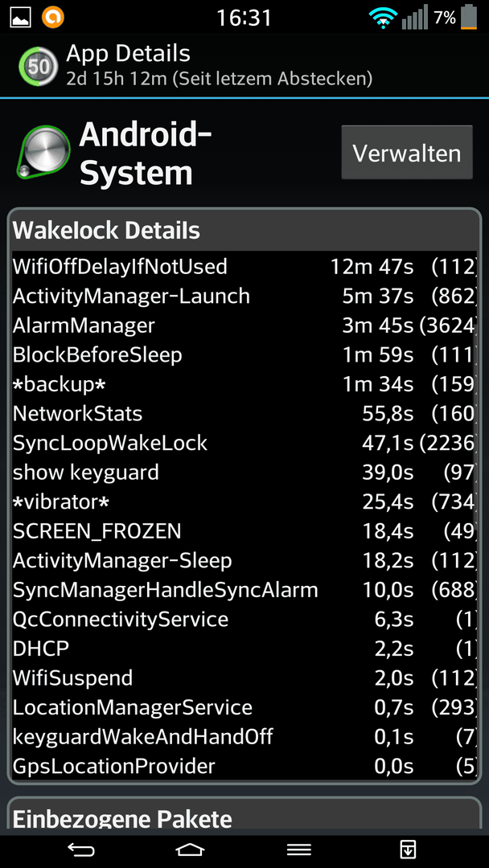Viewport: 489px width, 868px height.
Task: Open the orange circular notification icon
Action: pos(53,17)
